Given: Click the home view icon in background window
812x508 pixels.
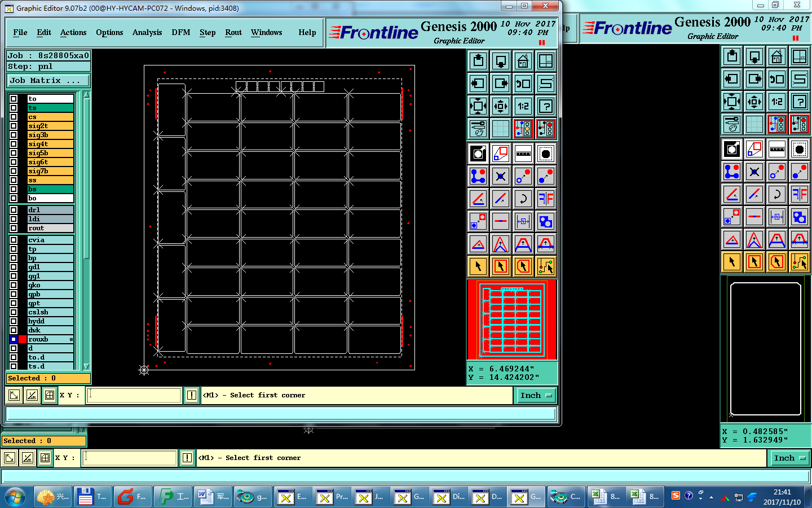Looking at the screenshot, I should pos(777,56).
